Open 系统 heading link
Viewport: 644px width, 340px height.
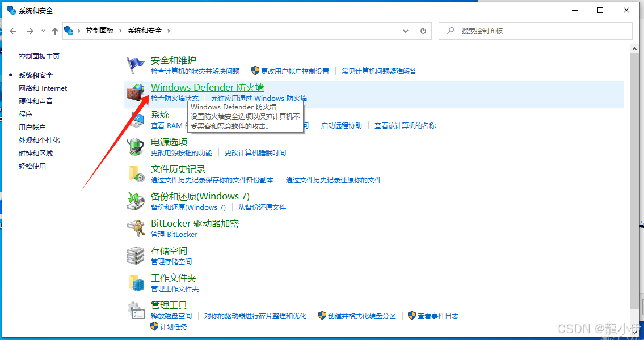coord(160,115)
